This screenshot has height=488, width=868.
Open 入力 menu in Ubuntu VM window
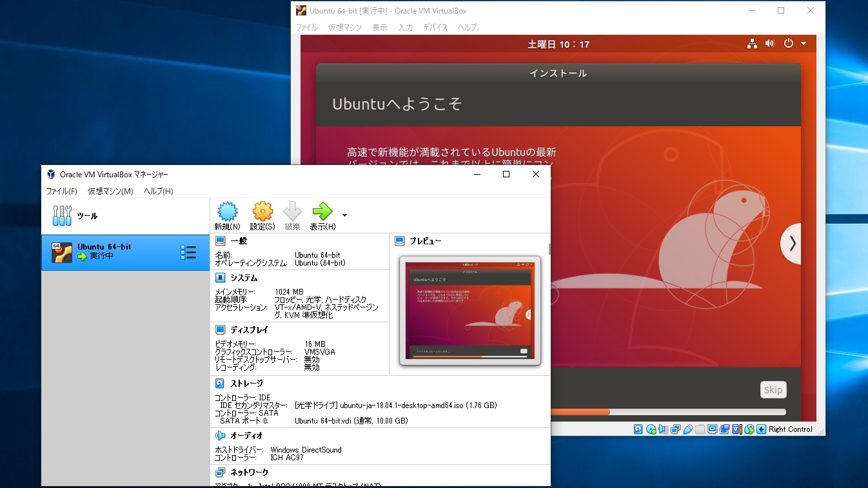[x=406, y=28]
